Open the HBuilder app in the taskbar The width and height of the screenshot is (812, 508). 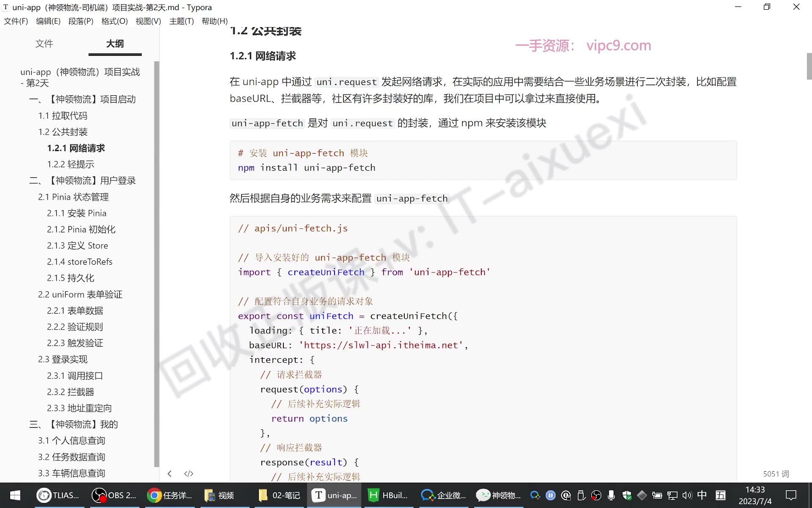[x=388, y=495]
